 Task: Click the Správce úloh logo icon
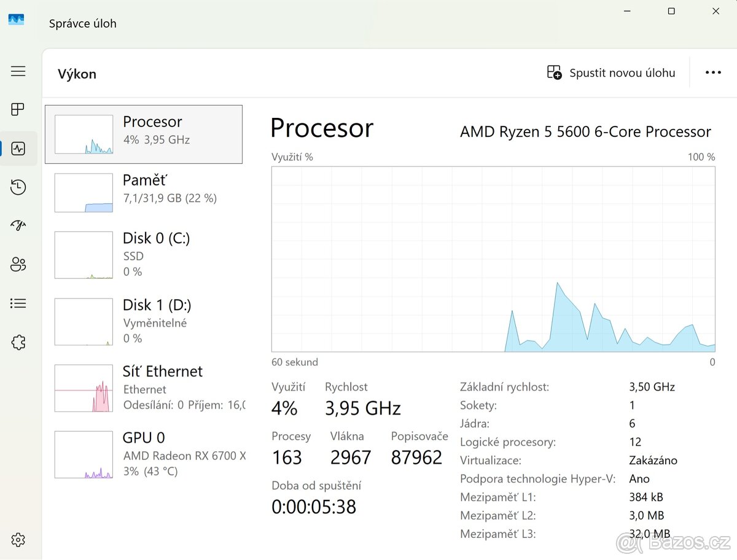point(16,19)
